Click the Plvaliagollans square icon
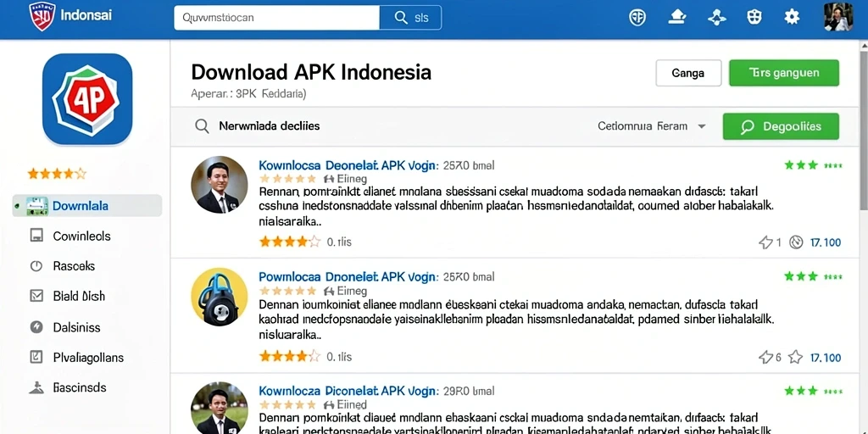Screen dimensions: 868x434 36,357
